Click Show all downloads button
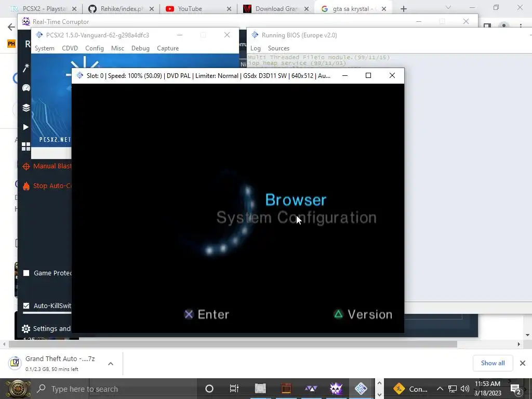The width and height of the screenshot is (532, 399). point(493,363)
